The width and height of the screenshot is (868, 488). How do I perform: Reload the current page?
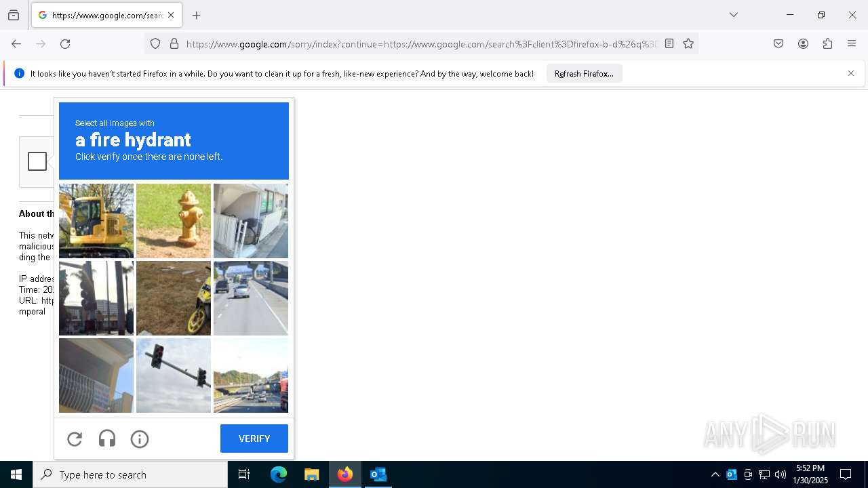[65, 44]
